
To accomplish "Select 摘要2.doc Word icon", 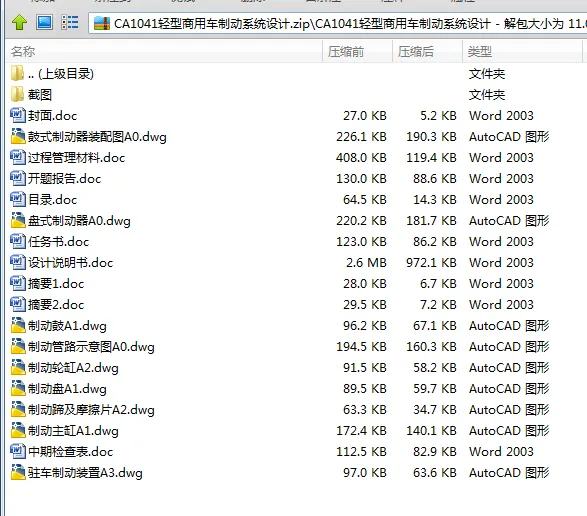I will coord(17,304).
